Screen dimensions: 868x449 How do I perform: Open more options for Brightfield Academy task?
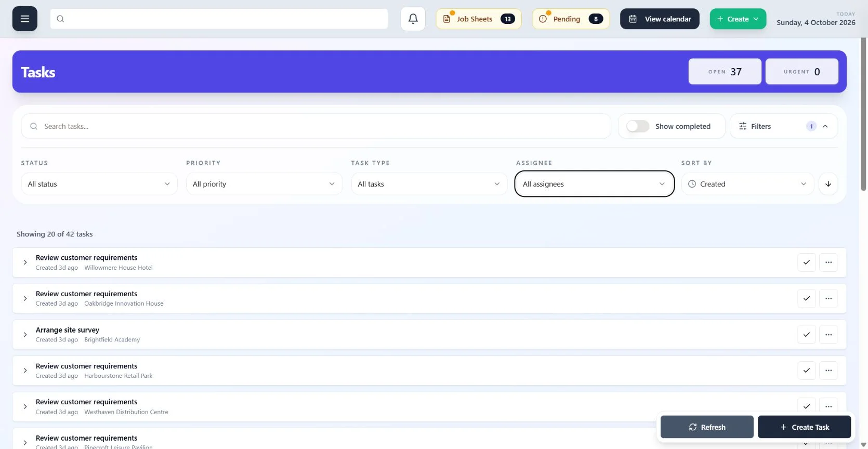(x=828, y=335)
